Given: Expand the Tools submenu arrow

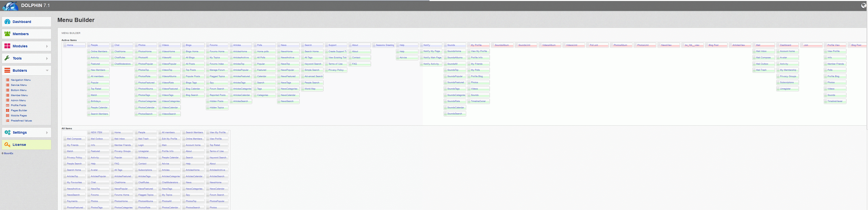Looking at the screenshot, I should click(47, 58).
